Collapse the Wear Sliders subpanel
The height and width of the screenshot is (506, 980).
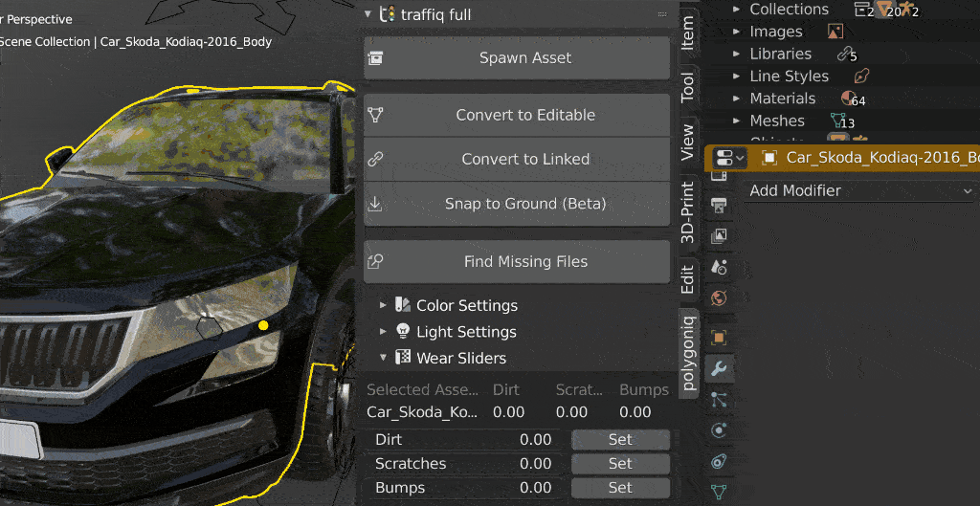pyautogui.click(x=383, y=358)
